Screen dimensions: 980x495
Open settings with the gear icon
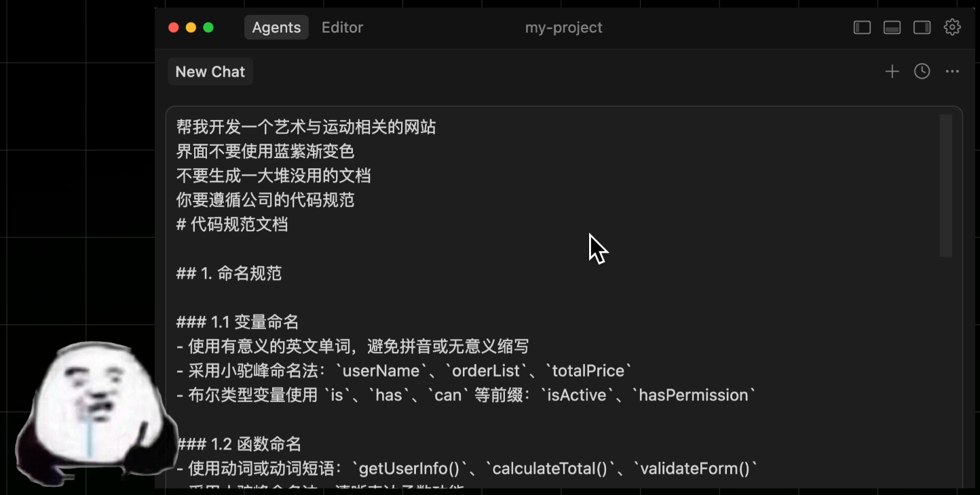[x=952, y=27]
